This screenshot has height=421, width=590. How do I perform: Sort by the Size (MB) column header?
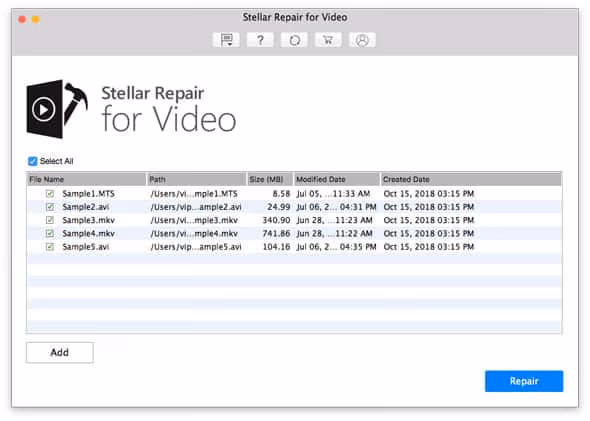tap(270, 179)
